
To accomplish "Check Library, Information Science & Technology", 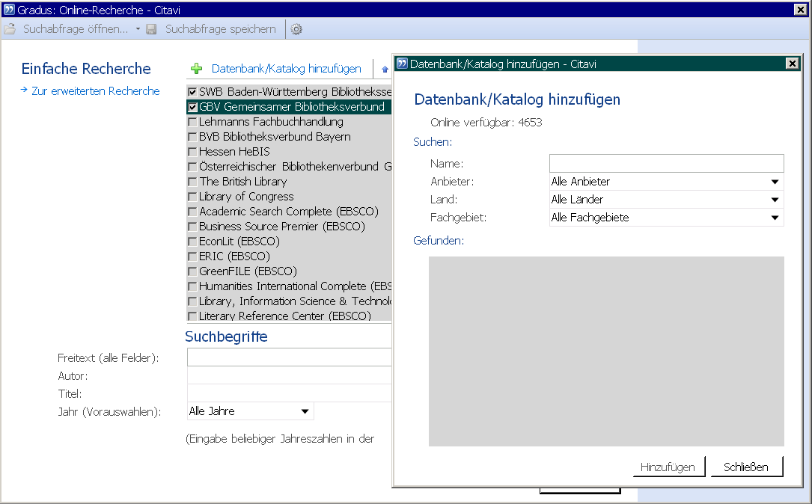I will [x=192, y=301].
